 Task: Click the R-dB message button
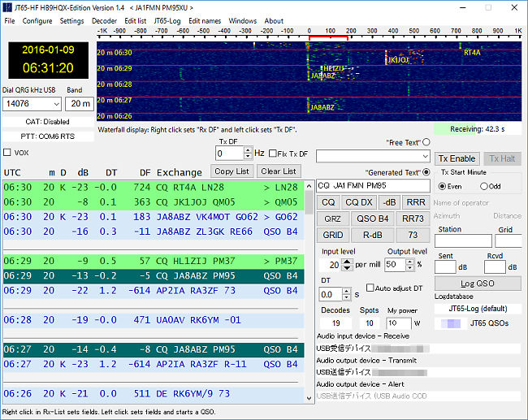click(x=372, y=235)
